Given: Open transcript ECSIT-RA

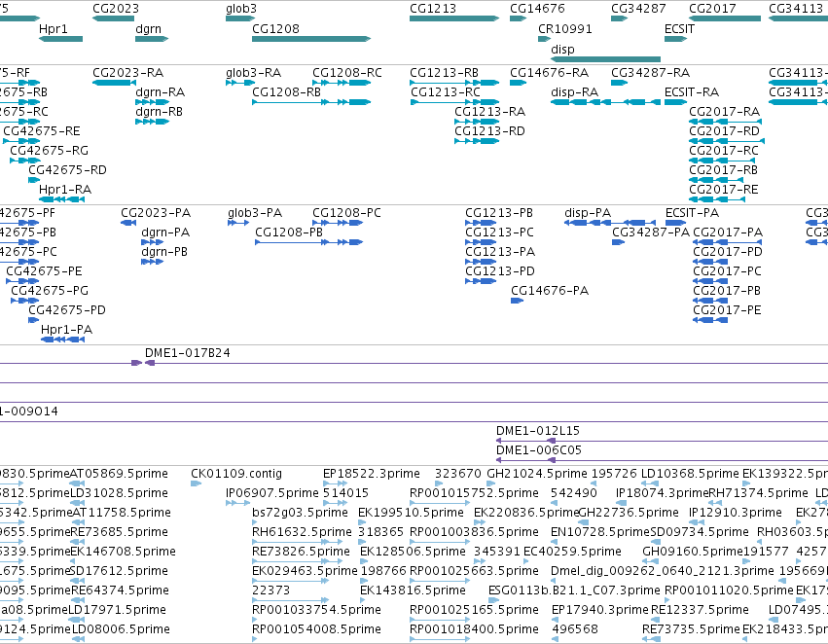Looking at the screenshot, I should coord(692,92).
